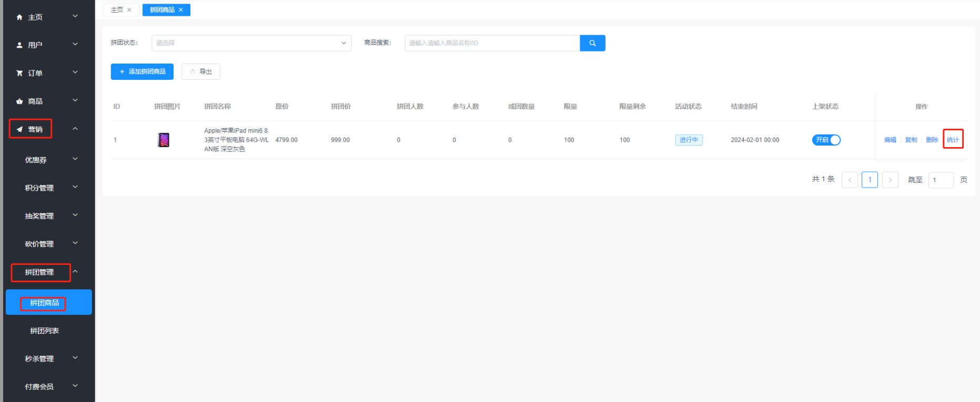This screenshot has width=980, height=402.
Task: Click the blue search magnifier button
Action: (x=592, y=43)
